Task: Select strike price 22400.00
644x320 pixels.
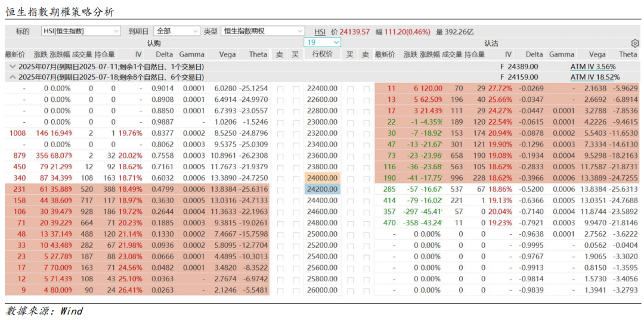Action: coord(323,89)
